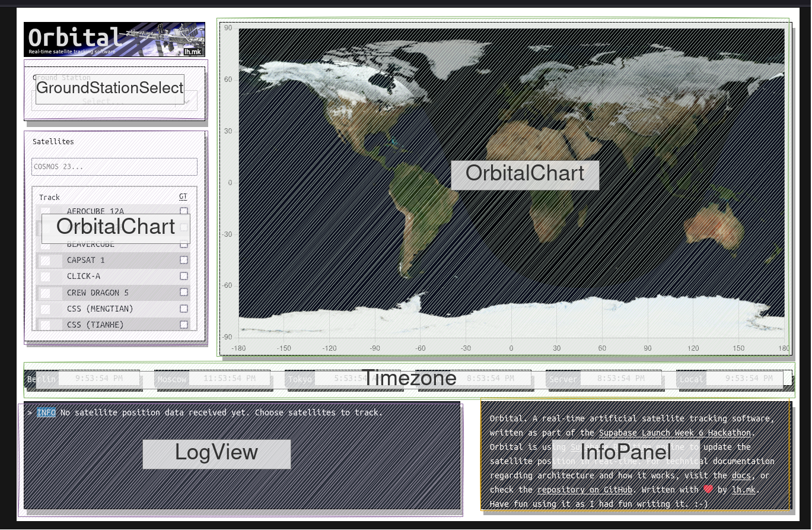The height and width of the screenshot is (530, 812).
Task: Enable GT checkbox for CAPSAT 1
Action: point(184,260)
